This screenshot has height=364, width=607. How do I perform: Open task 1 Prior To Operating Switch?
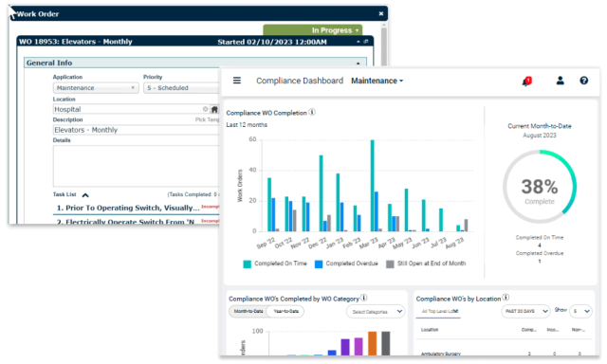[x=128, y=209]
